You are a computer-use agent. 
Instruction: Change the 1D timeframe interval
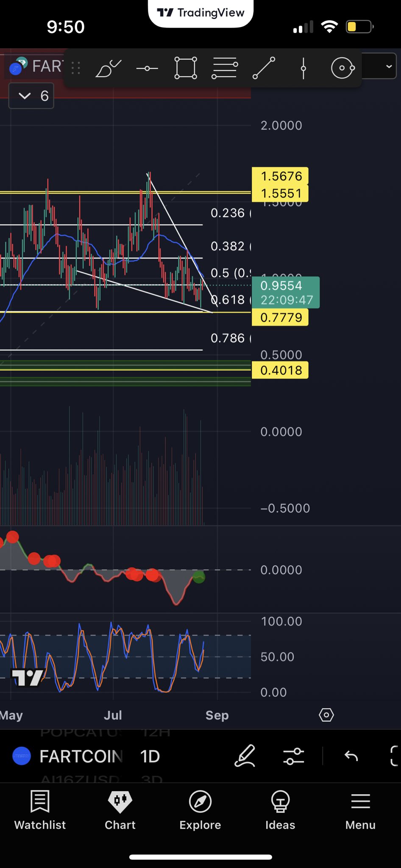(x=150, y=756)
